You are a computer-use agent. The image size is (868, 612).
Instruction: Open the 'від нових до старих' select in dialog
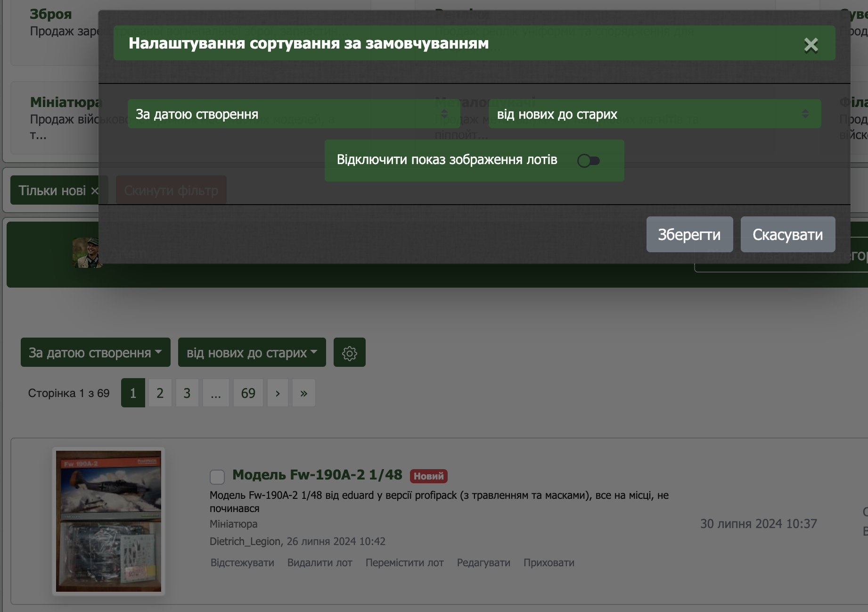[x=655, y=114]
